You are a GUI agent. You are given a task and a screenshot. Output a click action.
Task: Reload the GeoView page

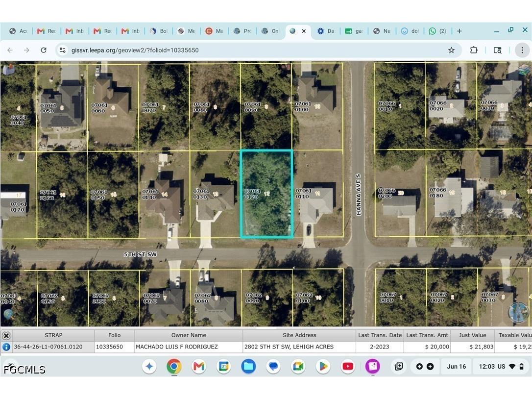(x=44, y=50)
